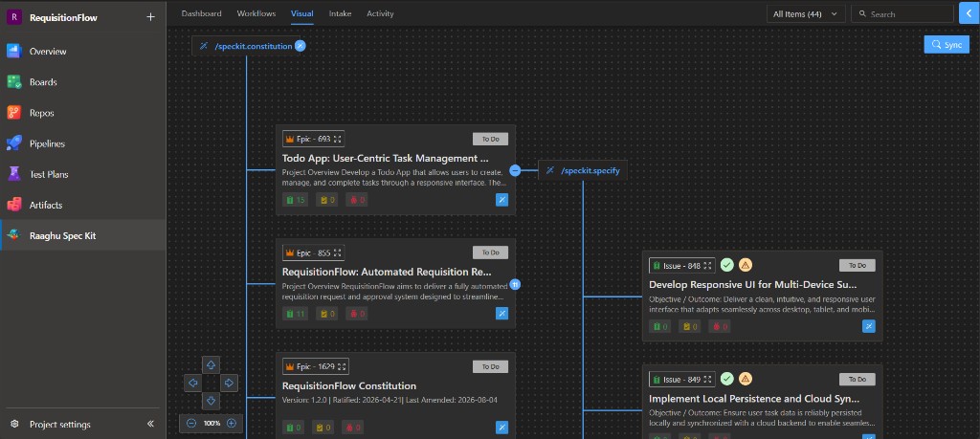980x439 pixels.
Task: Click the 100% zoom level value
Action: point(212,423)
